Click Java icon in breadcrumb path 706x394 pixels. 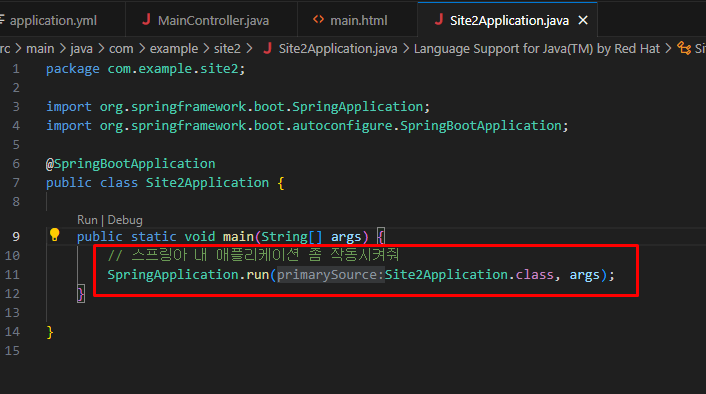pos(267,48)
